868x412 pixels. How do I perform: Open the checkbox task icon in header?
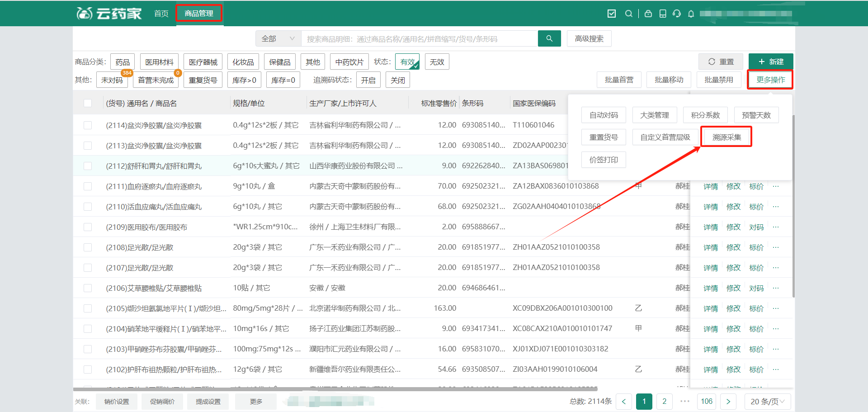coord(612,14)
